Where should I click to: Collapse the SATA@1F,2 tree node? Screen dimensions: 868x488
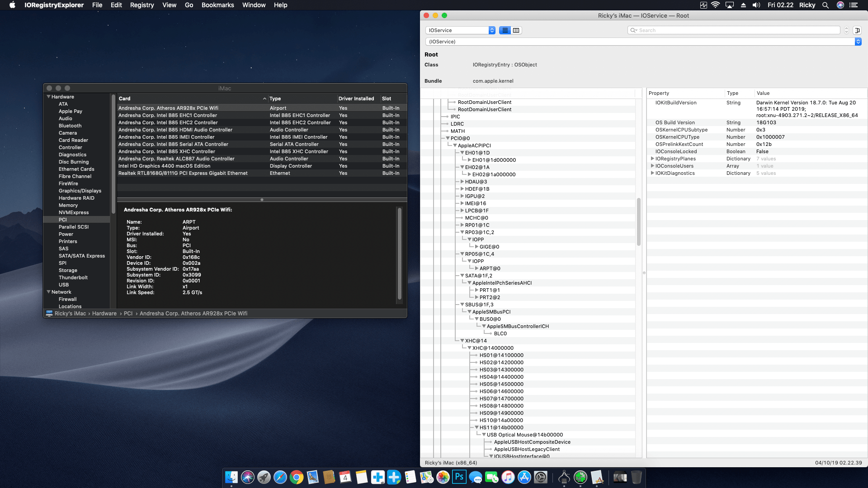click(462, 276)
